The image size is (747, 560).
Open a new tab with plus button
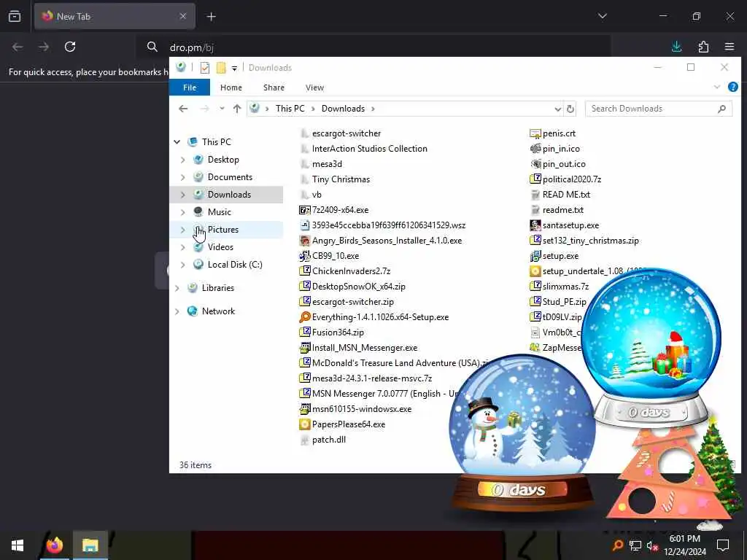pyautogui.click(x=211, y=17)
